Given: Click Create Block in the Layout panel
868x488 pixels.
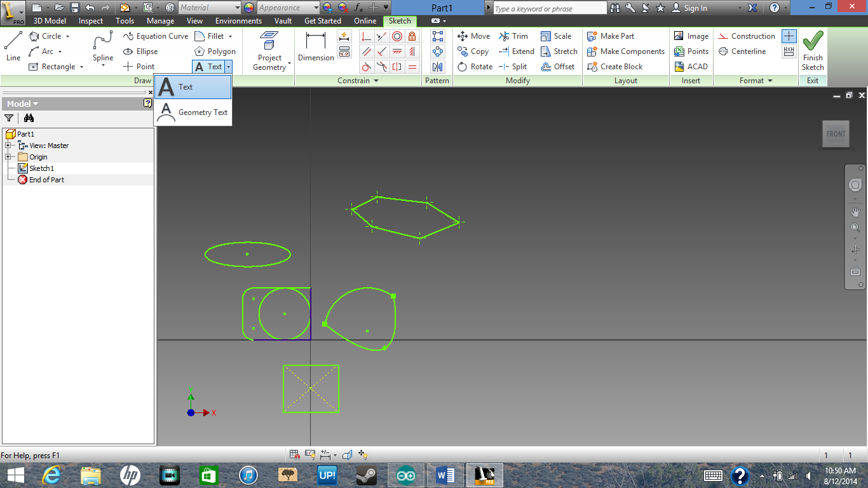Looking at the screenshot, I should click(x=625, y=67).
